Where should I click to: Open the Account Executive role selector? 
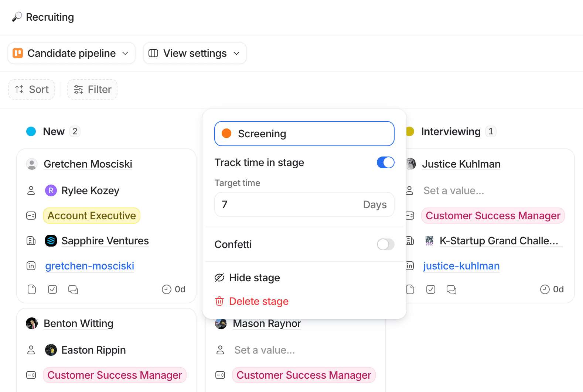(x=92, y=216)
